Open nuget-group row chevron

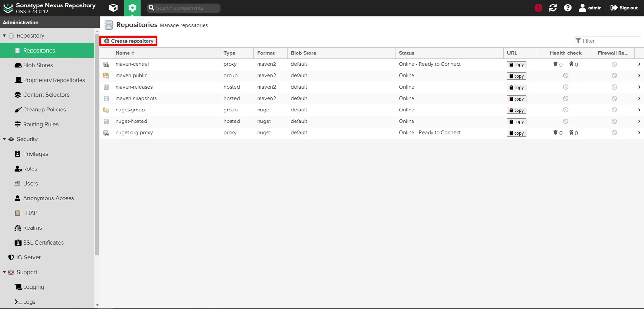coord(639,110)
